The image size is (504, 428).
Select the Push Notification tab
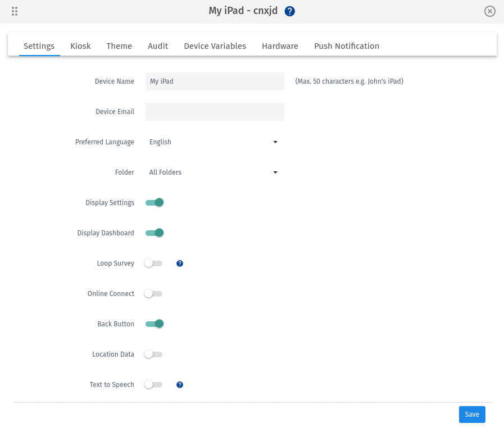(x=346, y=46)
